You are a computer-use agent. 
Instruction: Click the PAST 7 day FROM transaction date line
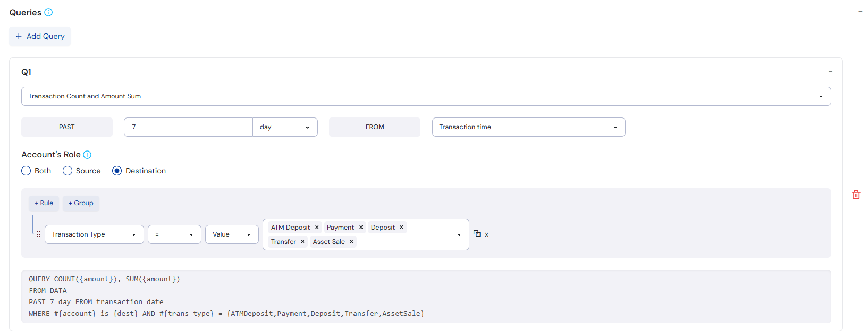[x=96, y=302]
